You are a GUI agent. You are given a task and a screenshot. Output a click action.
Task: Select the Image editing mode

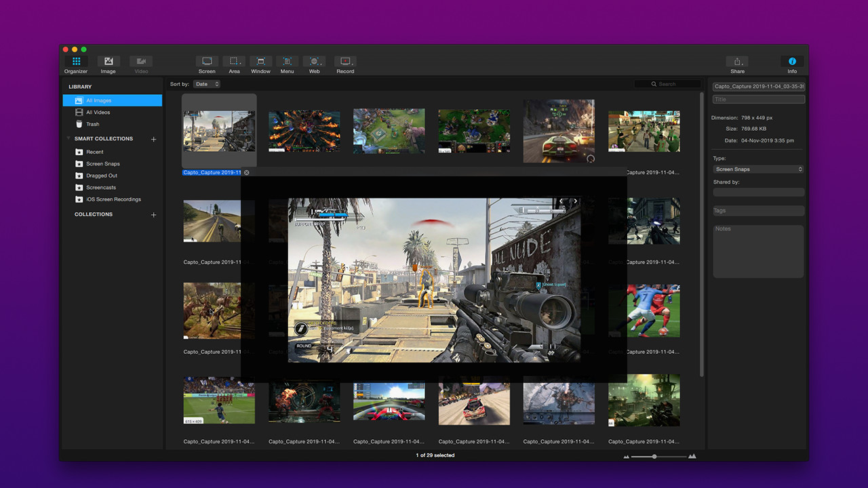coord(108,62)
